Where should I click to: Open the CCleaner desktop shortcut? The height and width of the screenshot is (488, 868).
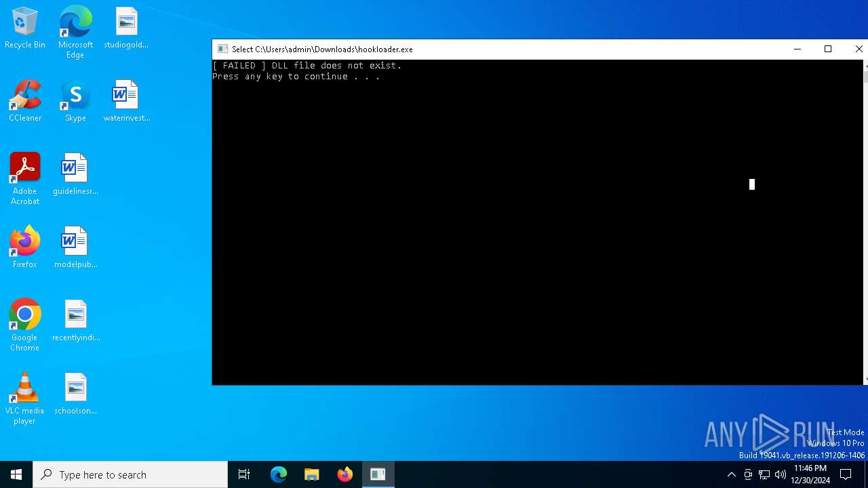coord(25,102)
